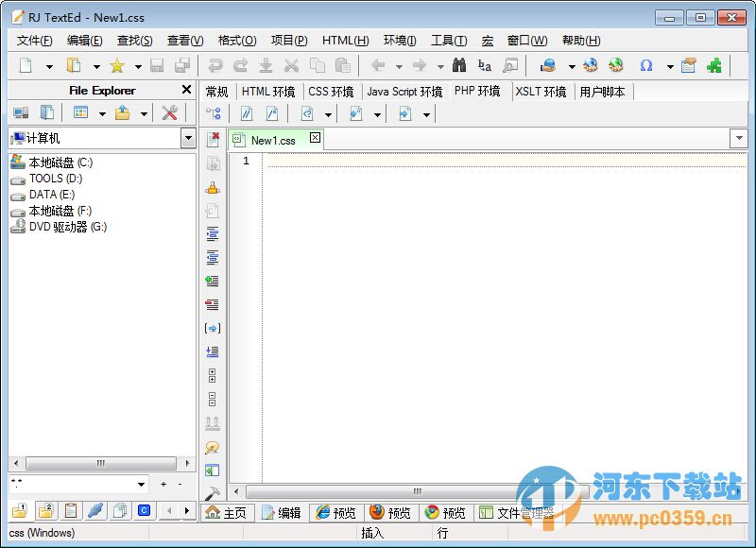The image size is (756, 548).
Task: Click the add line green plus icon
Action: point(212,281)
